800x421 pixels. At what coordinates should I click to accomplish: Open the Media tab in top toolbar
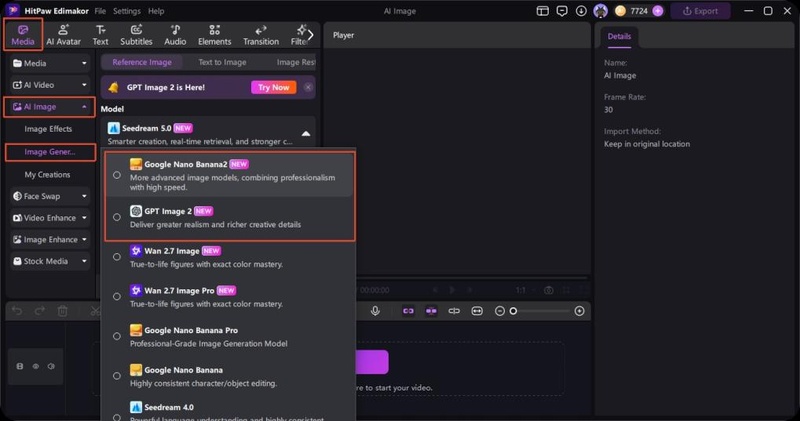(23, 35)
